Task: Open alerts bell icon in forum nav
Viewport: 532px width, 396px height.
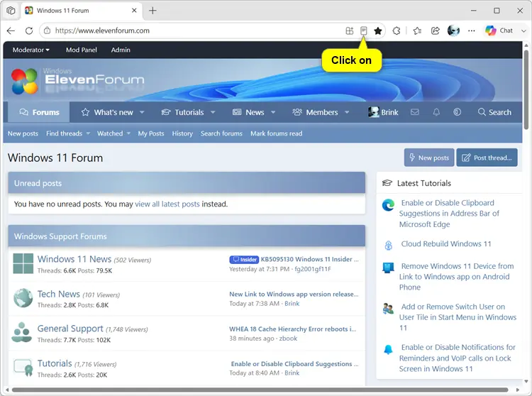Action: point(436,112)
